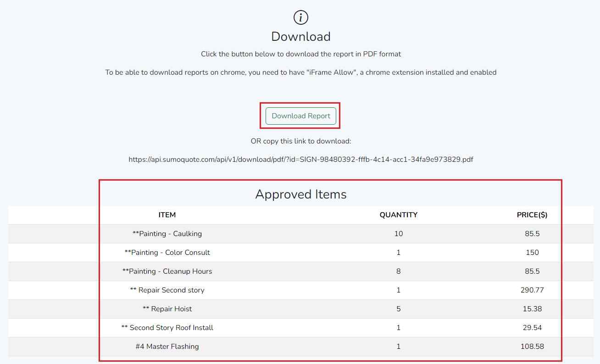Click price 15.38 for Repair Hoist
This screenshot has width=600, height=364.
(x=532, y=309)
